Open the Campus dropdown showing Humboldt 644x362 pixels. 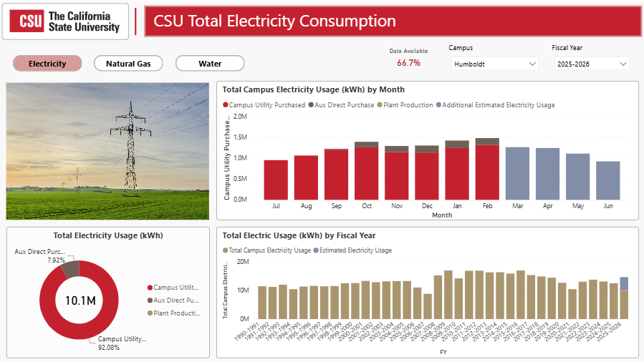pyautogui.click(x=494, y=64)
